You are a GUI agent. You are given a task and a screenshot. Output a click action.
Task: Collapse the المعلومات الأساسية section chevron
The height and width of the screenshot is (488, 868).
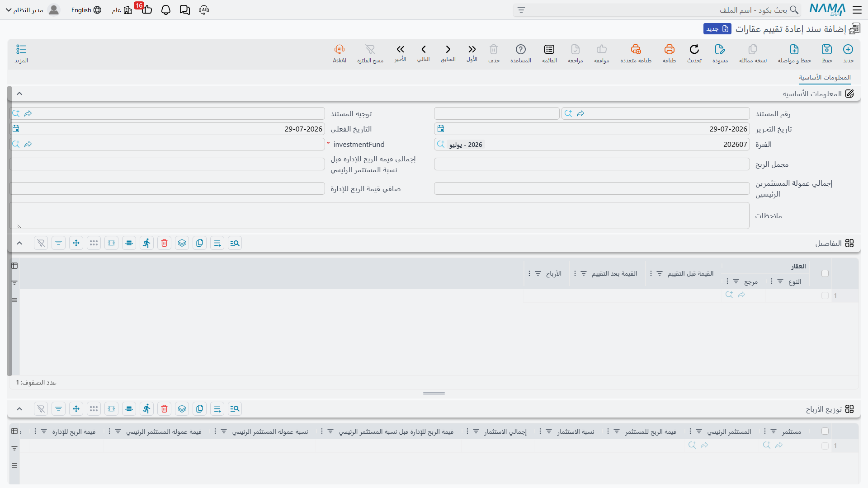19,94
